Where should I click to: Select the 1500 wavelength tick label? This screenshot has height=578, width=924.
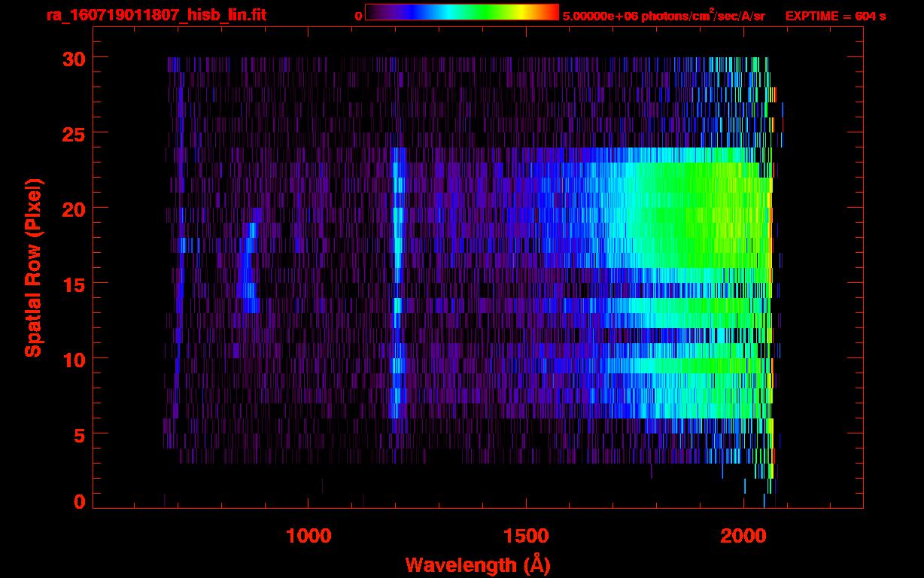coord(526,536)
